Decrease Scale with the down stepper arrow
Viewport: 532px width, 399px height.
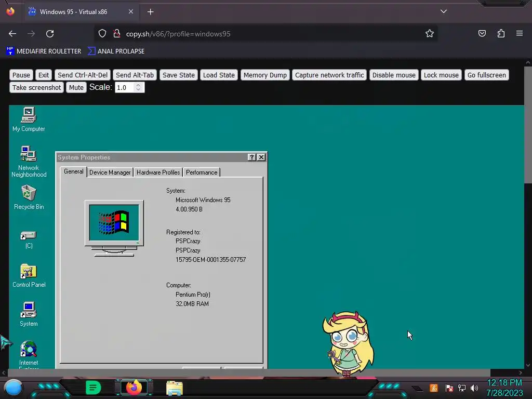click(x=138, y=90)
